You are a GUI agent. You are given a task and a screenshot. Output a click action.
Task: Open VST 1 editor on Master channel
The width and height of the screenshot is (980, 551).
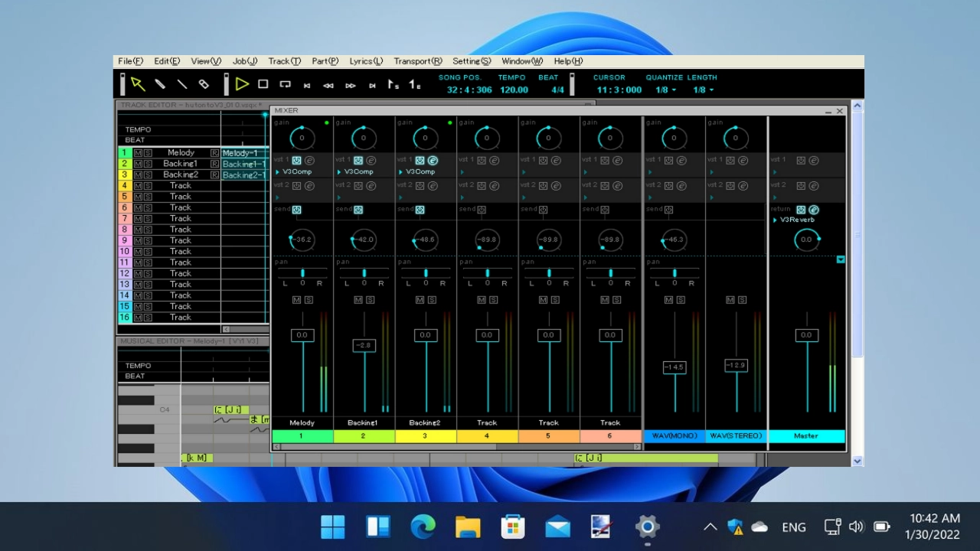[x=814, y=161]
